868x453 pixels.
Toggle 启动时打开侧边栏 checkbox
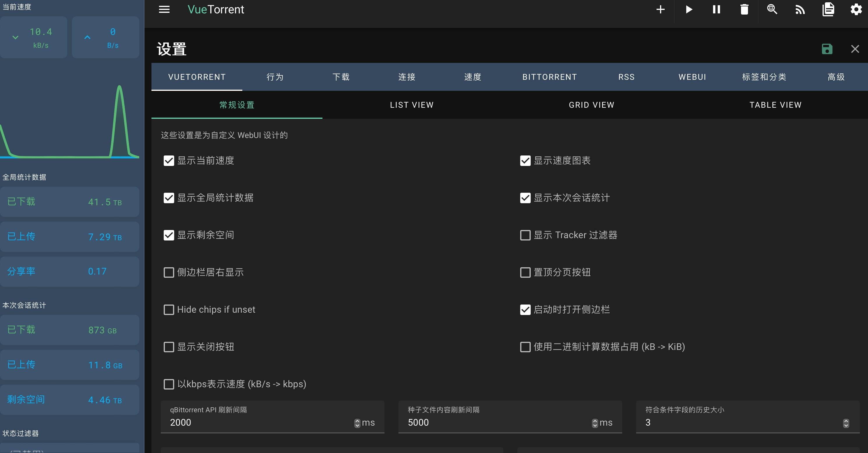coord(525,310)
